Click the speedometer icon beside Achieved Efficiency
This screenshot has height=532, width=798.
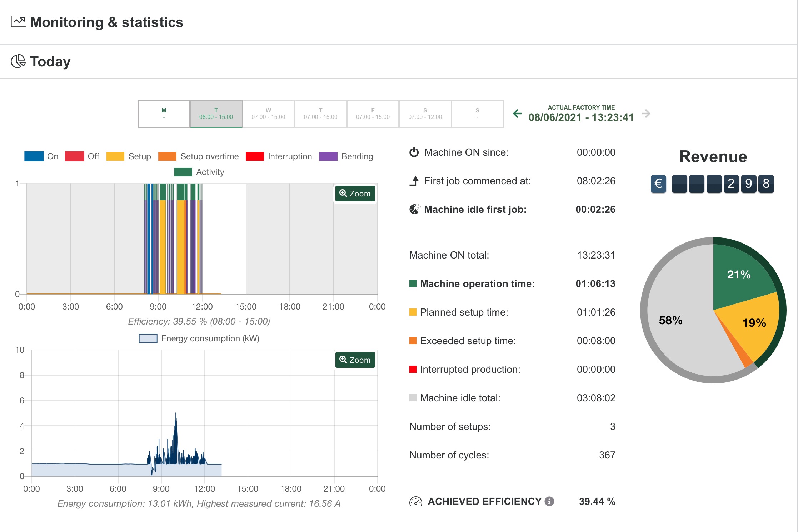click(x=416, y=502)
